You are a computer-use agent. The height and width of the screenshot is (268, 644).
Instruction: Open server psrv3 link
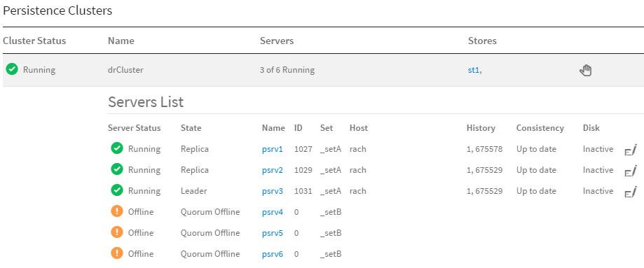273,191
